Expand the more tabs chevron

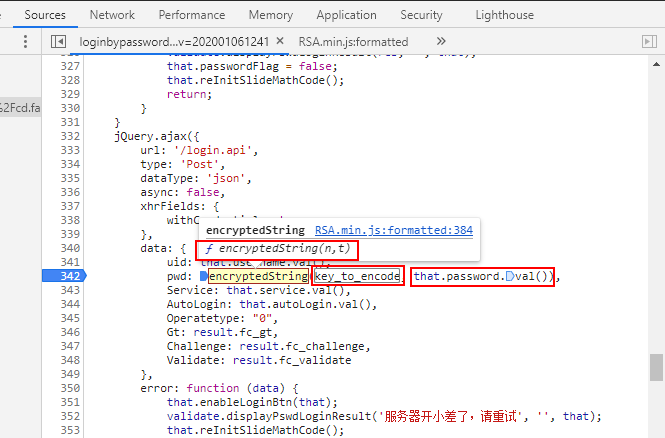point(441,42)
